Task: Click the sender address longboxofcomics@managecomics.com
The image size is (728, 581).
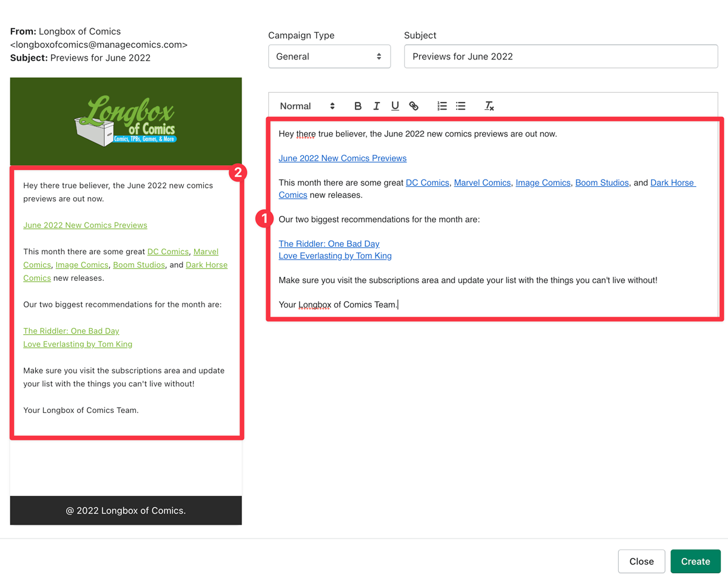Action: pos(99,45)
